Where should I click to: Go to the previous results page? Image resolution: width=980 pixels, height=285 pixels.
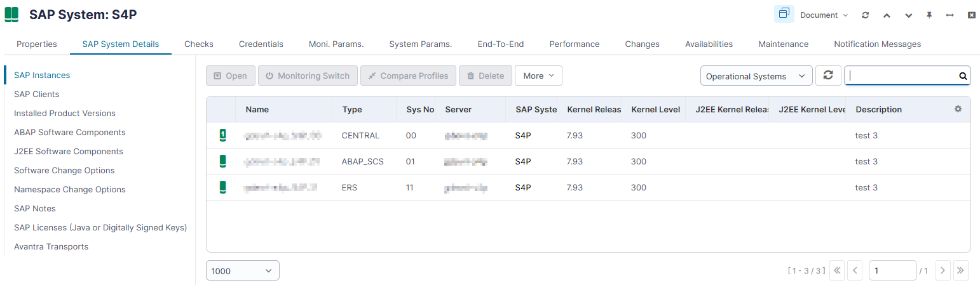(x=855, y=270)
